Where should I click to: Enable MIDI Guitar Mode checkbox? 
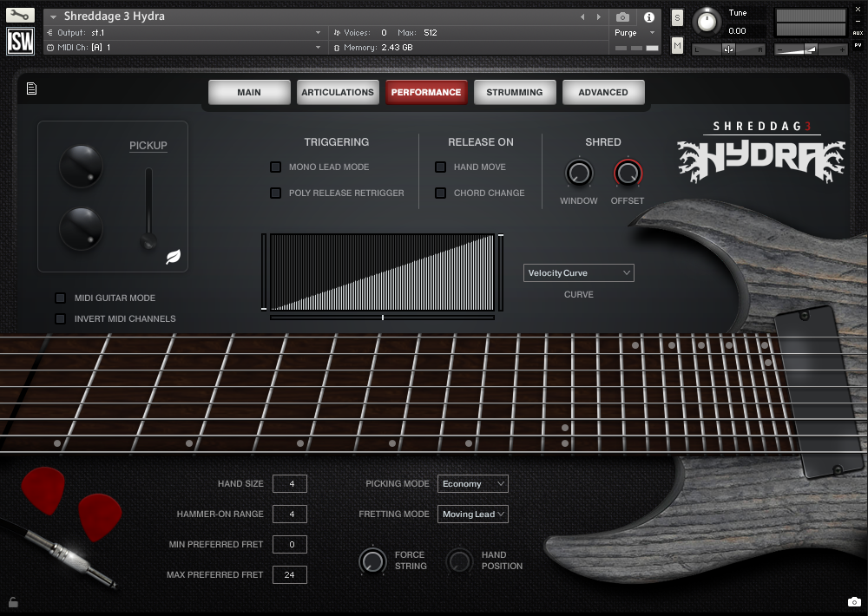pyautogui.click(x=60, y=298)
